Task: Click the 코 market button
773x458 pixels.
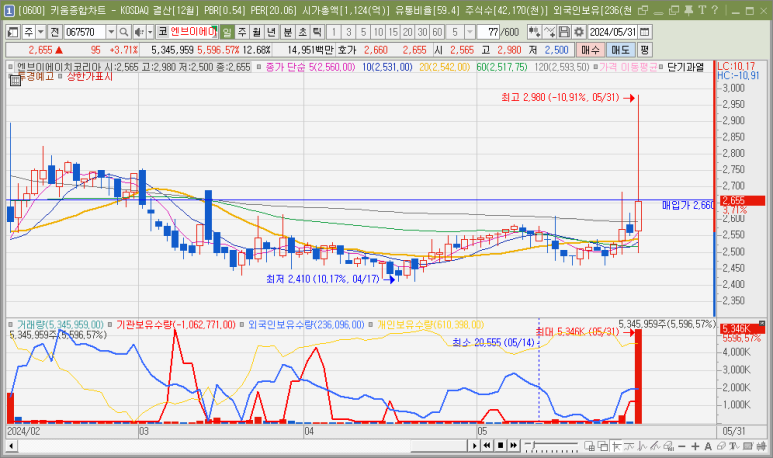Action: 163,33
